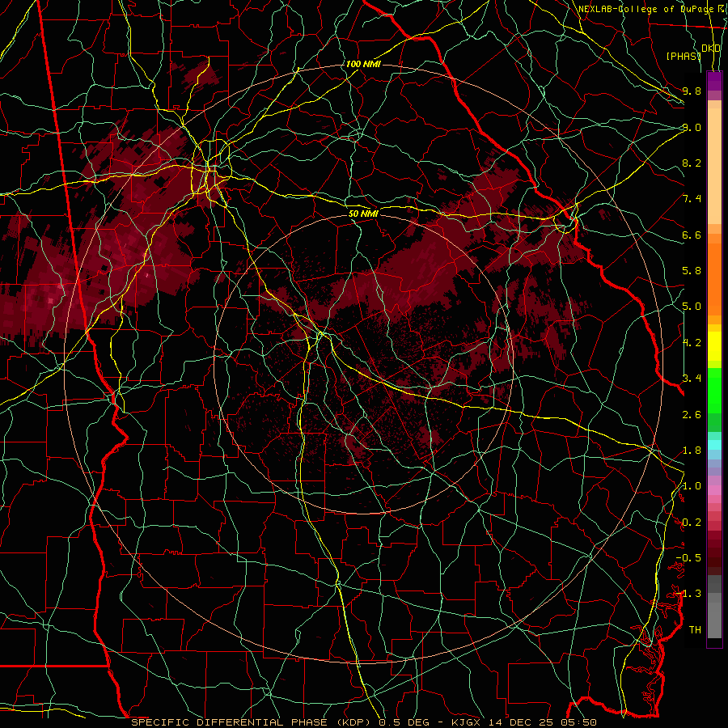Pick the bright green segment of the color bar
This screenshot has height=728, width=728.
(x=714, y=390)
